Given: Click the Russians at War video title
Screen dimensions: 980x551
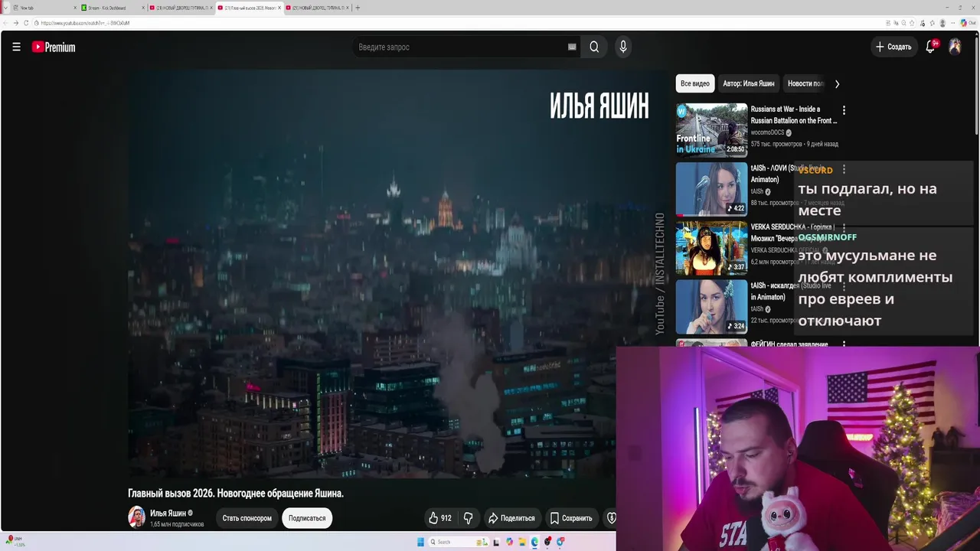Looking at the screenshot, I should (794, 115).
